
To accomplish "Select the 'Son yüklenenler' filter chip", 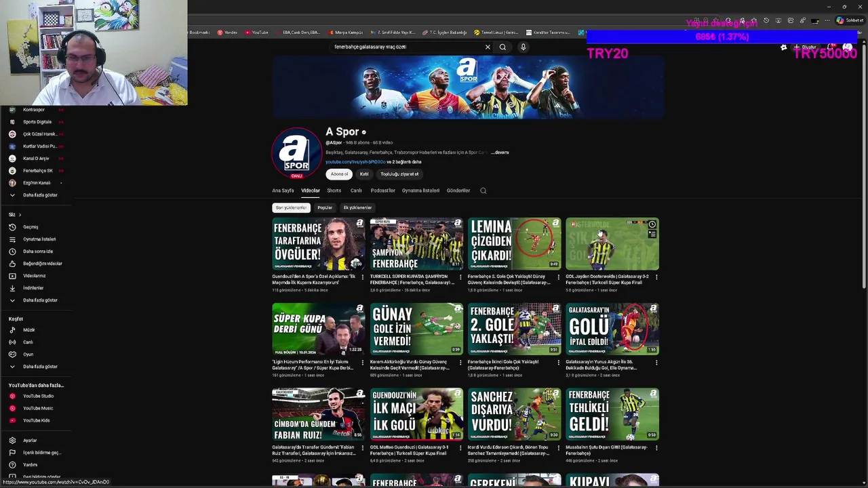I will pos(291,207).
